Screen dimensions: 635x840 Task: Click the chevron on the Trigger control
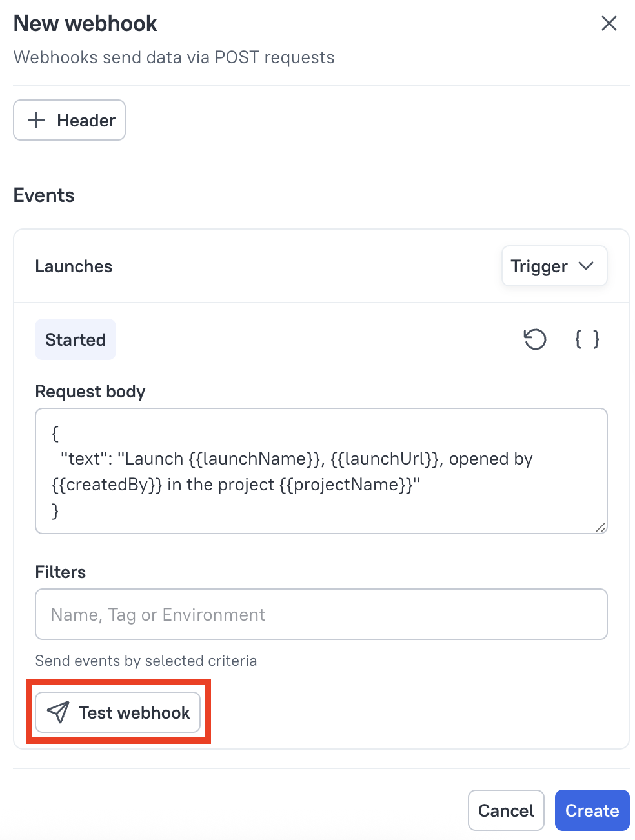pyautogui.click(x=587, y=266)
